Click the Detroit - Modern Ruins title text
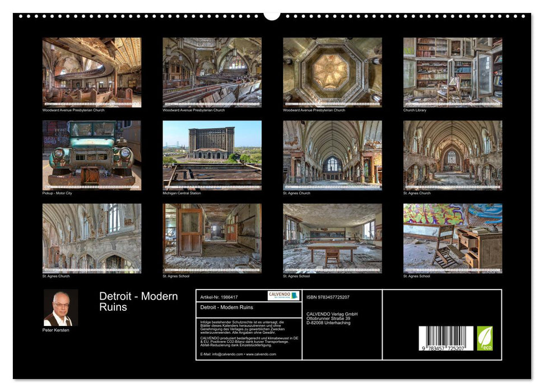 [137, 302]
